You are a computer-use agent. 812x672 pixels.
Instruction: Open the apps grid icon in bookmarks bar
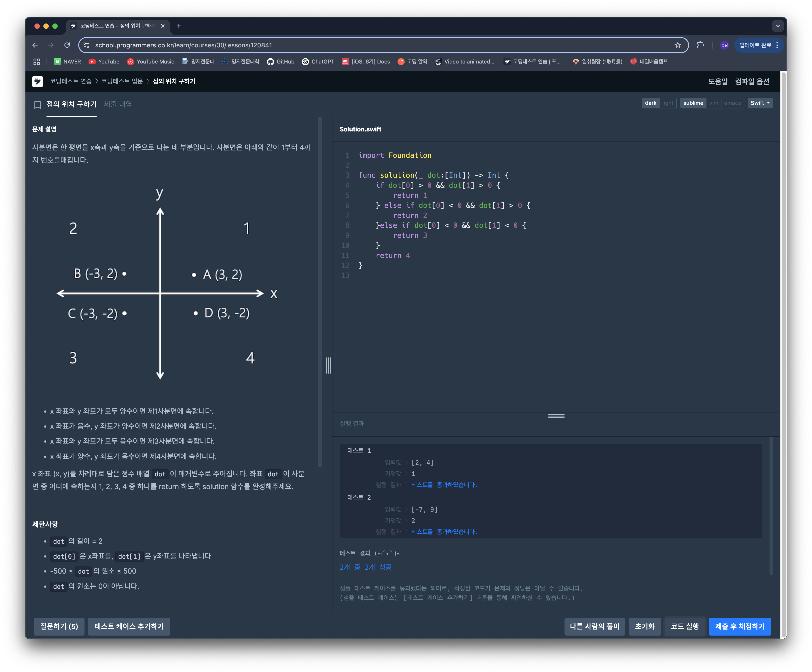37,61
